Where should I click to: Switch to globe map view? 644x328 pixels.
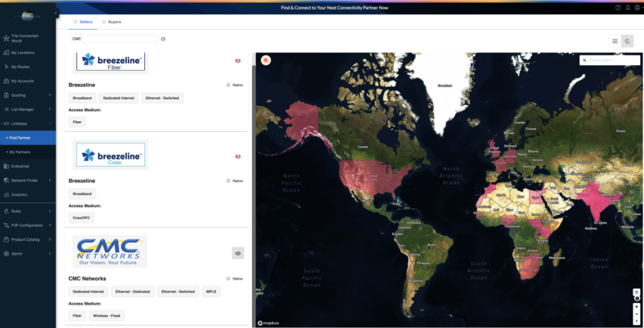pos(627,41)
